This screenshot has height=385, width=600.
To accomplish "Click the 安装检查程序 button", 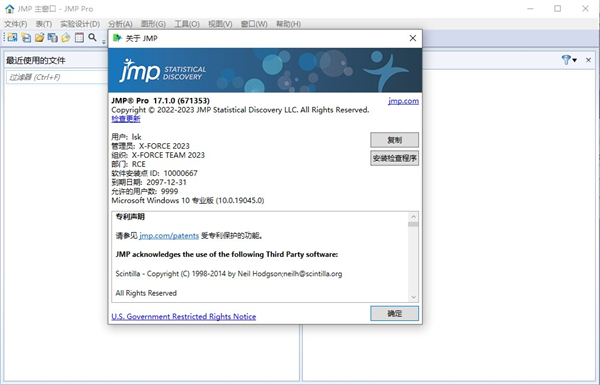I will pyautogui.click(x=394, y=158).
